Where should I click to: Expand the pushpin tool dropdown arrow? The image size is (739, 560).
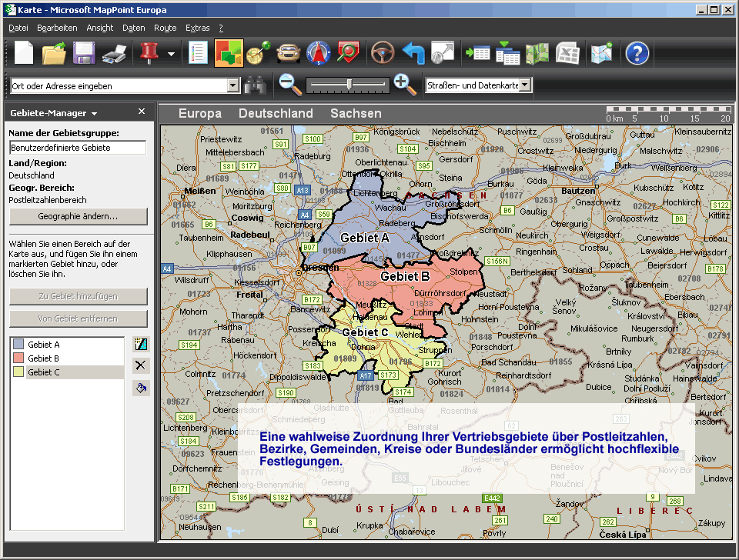171,54
